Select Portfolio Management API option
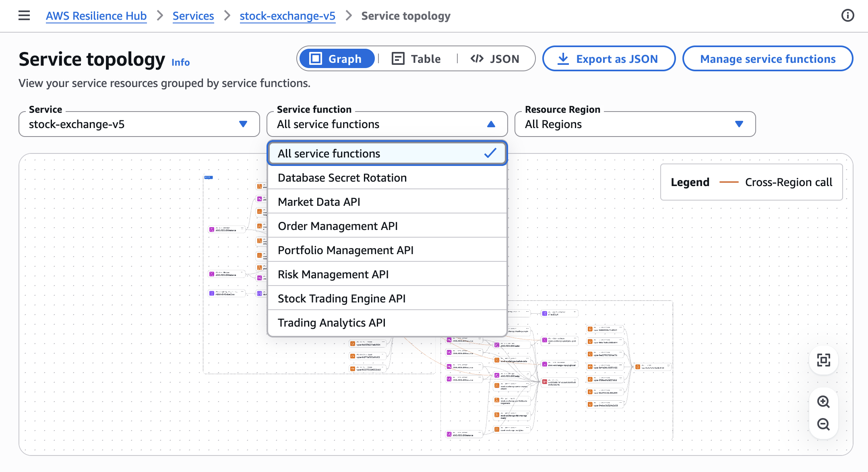Image resolution: width=868 pixels, height=472 pixels. 387,250
